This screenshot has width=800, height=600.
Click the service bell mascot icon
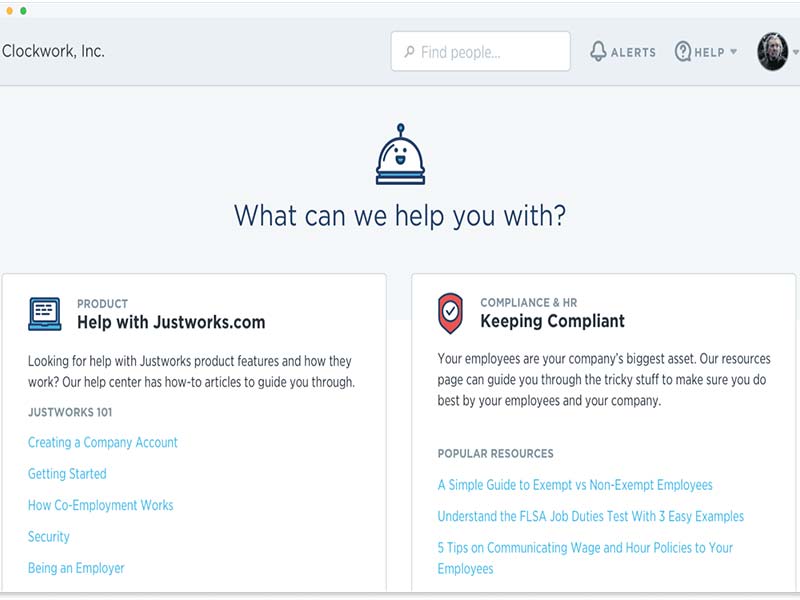400,159
